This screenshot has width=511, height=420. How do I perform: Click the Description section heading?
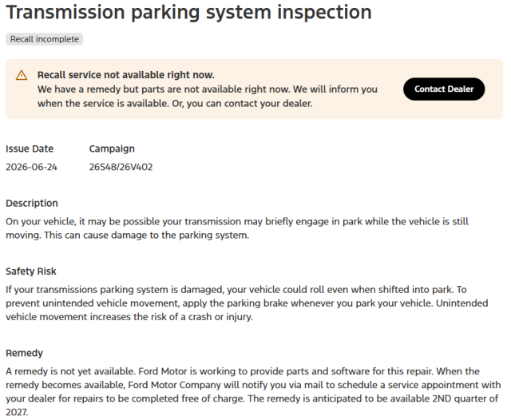tap(32, 204)
